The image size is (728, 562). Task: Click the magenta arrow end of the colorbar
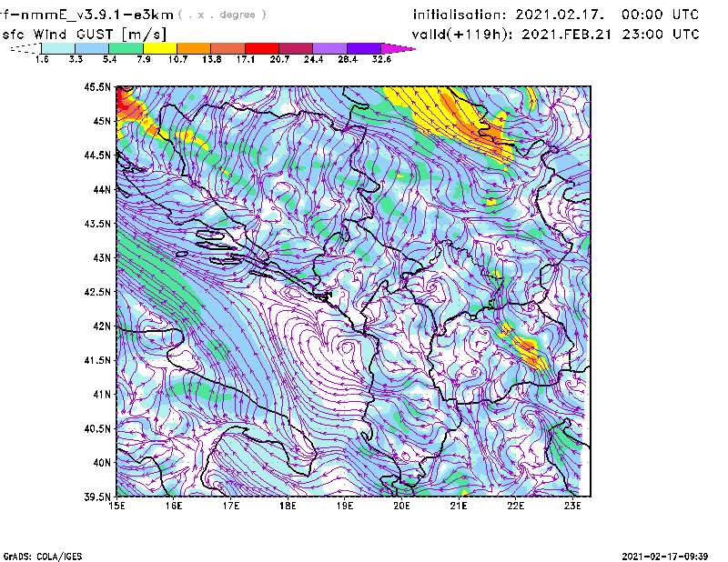tap(398, 48)
